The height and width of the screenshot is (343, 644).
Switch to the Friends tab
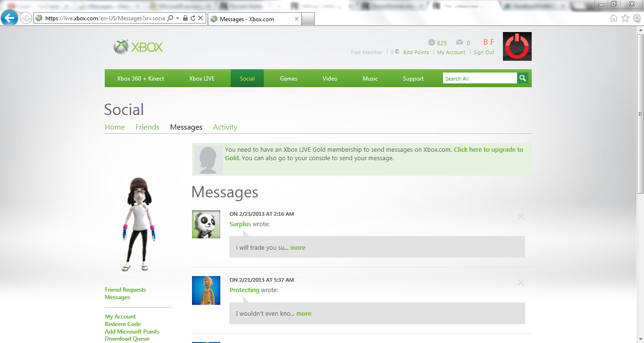pyautogui.click(x=147, y=127)
